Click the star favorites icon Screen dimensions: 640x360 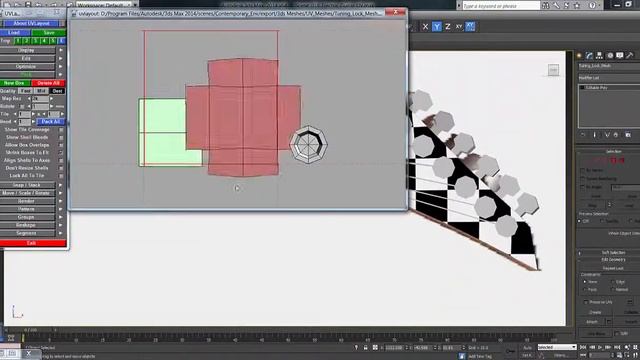coord(577,5)
